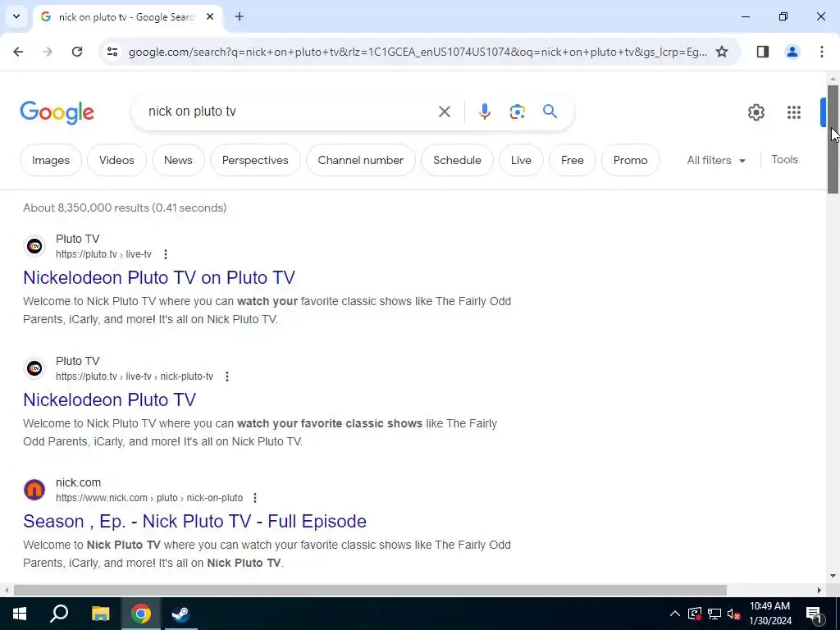Click the About 8,350,000 results text

pyautogui.click(x=125, y=208)
